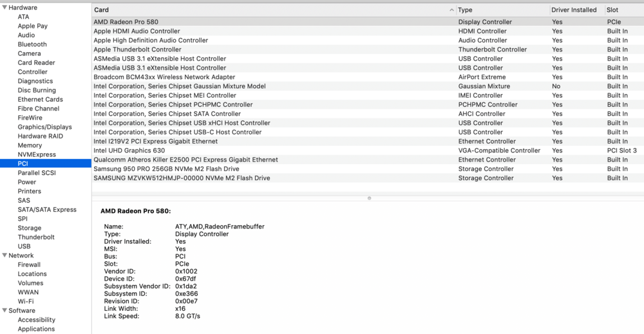Select Controller in the sidebar

(32, 72)
